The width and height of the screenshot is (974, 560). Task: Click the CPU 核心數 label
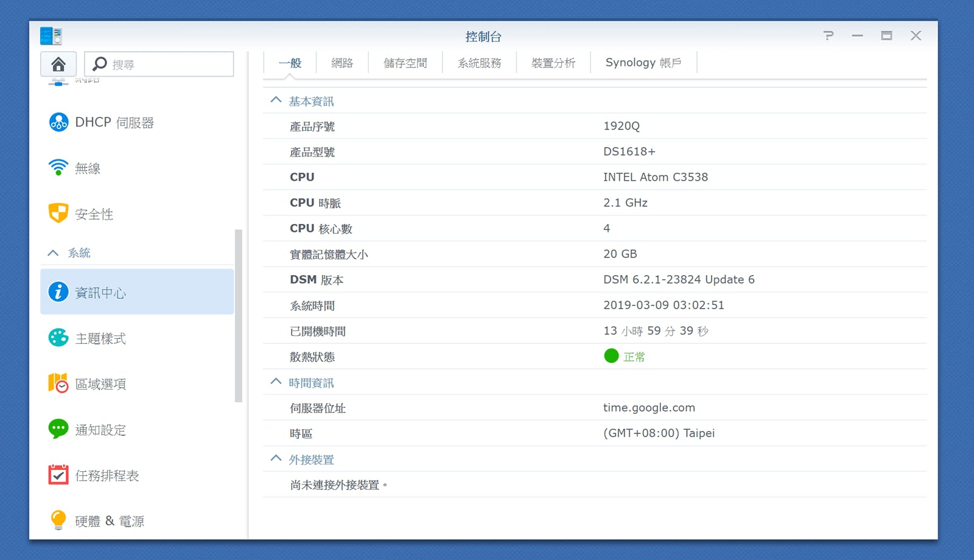321,229
